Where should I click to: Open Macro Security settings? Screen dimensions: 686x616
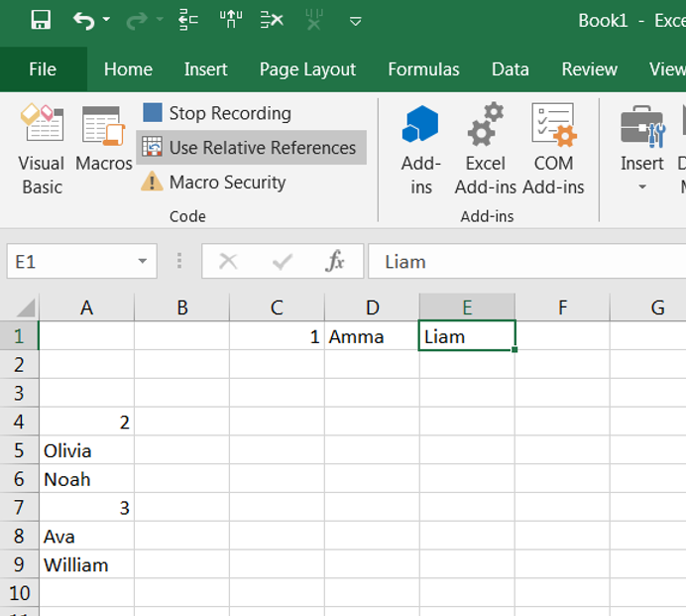point(214,183)
